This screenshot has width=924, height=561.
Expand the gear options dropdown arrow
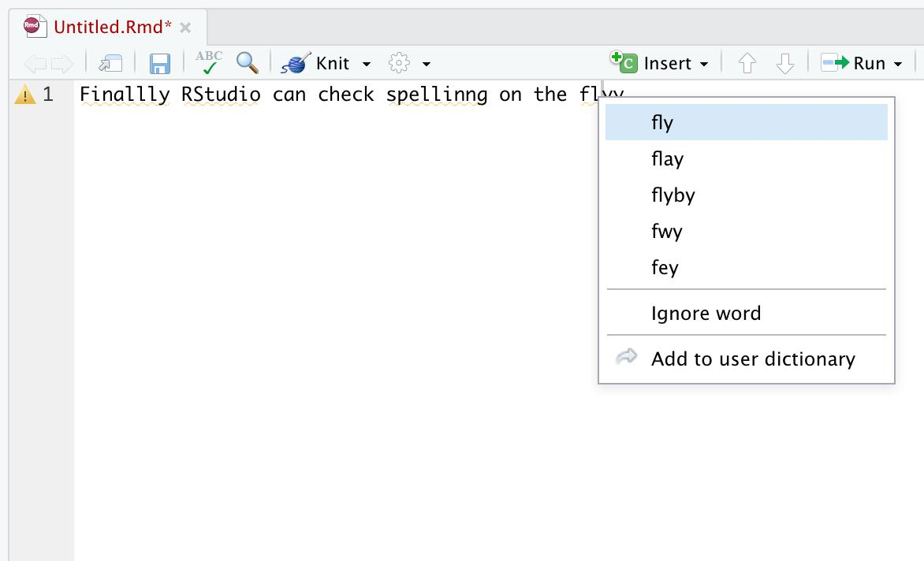pyautogui.click(x=427, y=64)
